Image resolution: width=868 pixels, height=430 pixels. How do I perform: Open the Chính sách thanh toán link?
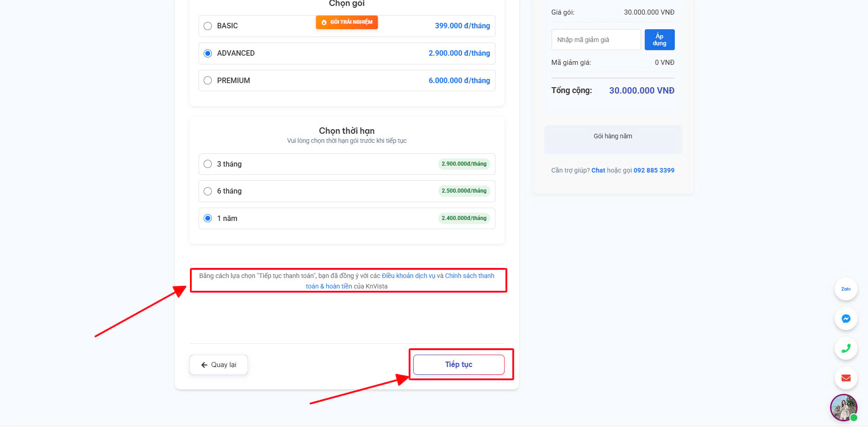(469, 276)
